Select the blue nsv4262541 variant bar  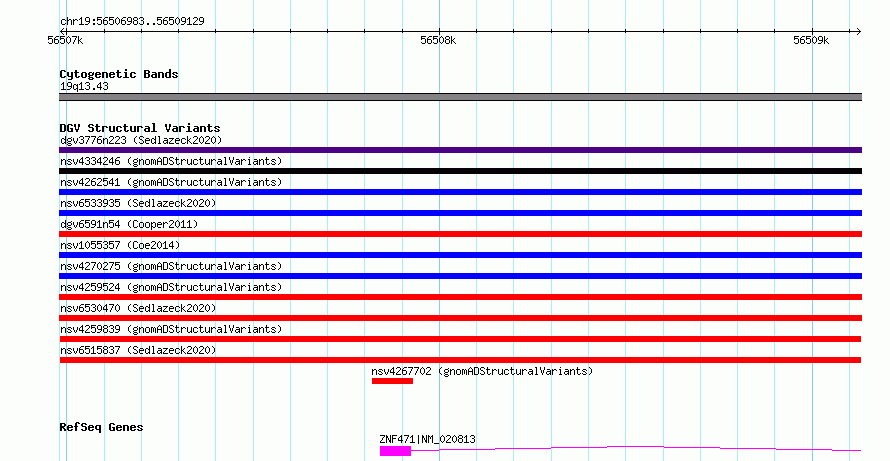pyautogui.click(x=460, y=192)
